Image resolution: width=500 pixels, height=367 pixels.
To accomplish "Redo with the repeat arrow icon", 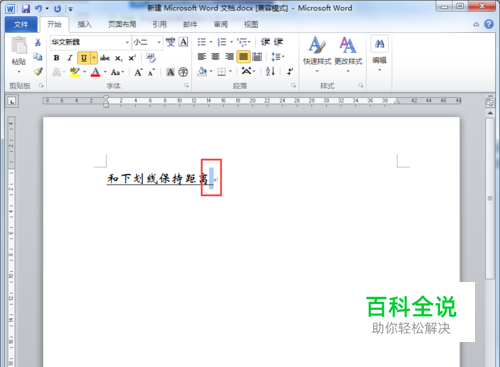I will [x=57, y=9].
